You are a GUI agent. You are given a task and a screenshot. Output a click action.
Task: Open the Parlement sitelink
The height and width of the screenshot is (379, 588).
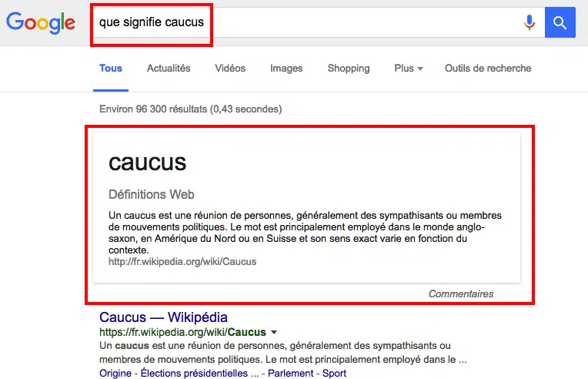[x=291, y=374]
